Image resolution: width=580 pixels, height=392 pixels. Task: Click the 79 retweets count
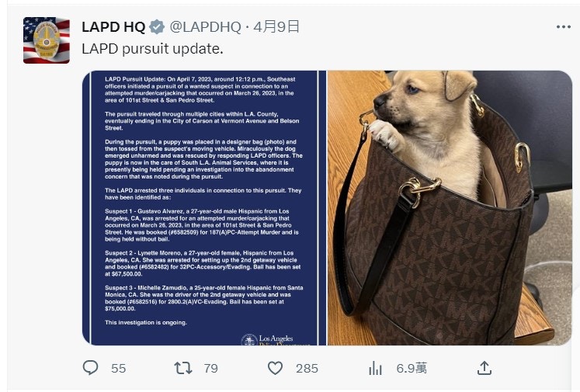tap(211, 369)
